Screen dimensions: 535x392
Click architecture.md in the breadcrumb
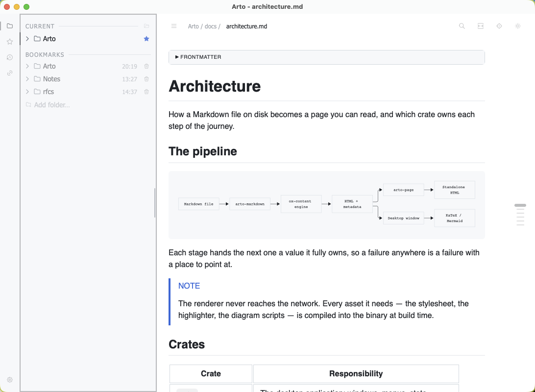click(x=246, y=26)
